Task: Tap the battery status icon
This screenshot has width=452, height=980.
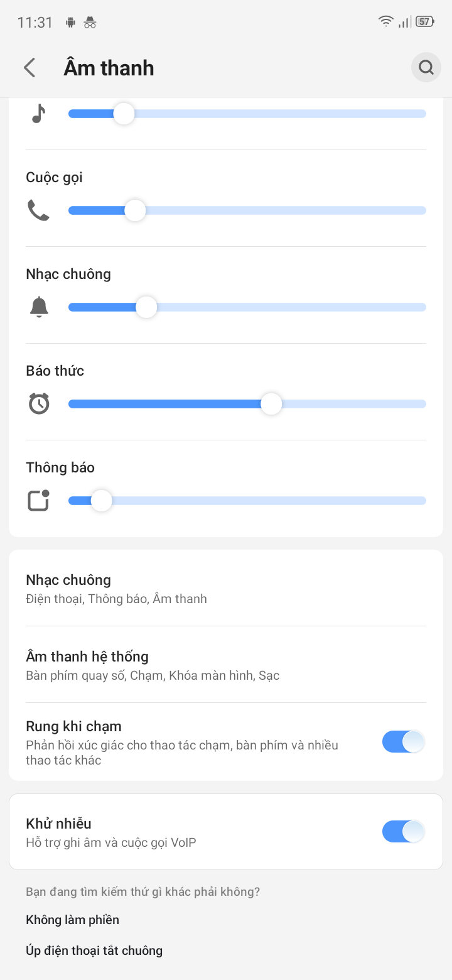Action: pyautogui.click(x=425, y=22)
